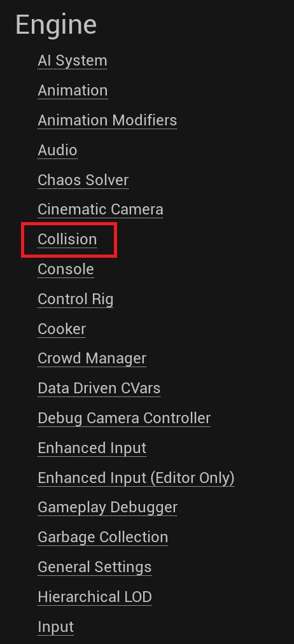The image size is (294, 644).
Task: Open Enhanced Input (Editor Only) settings
Action: pyautogui.click(x=136, y=478)
